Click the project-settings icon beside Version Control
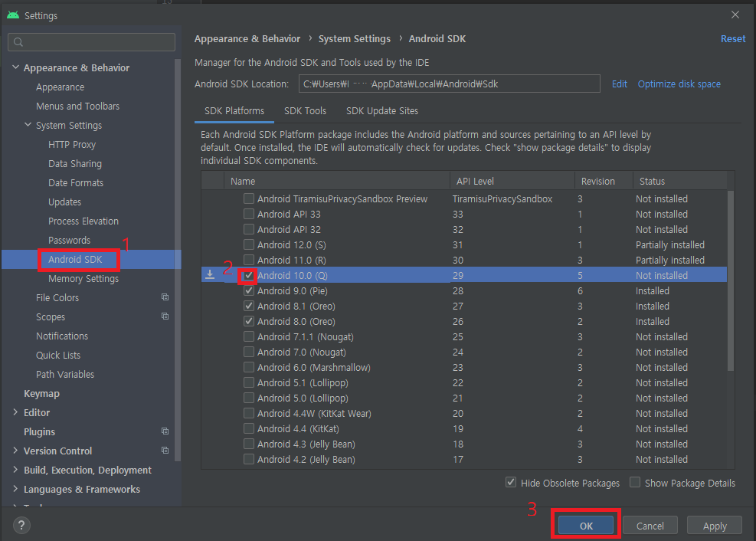This screenshot has height=541, width=756. (164, 451)
